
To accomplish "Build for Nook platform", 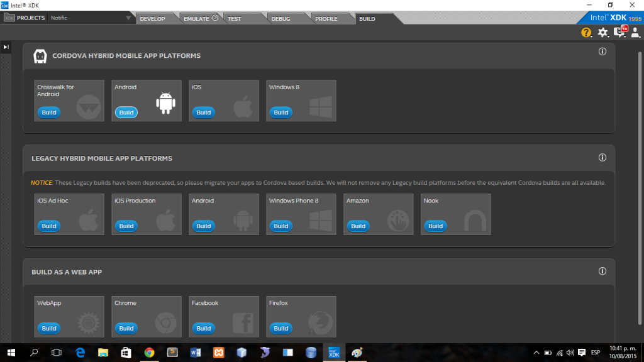I will 435,226.
